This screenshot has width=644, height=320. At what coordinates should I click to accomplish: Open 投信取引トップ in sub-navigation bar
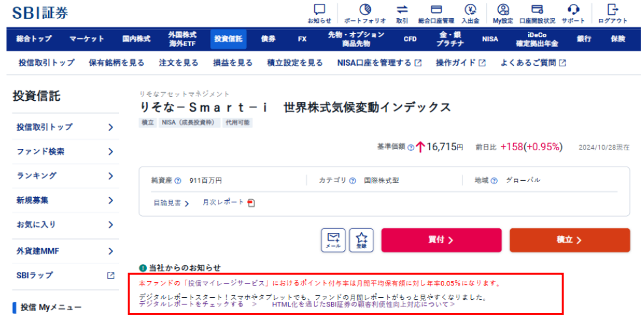[x=46, y=63]
